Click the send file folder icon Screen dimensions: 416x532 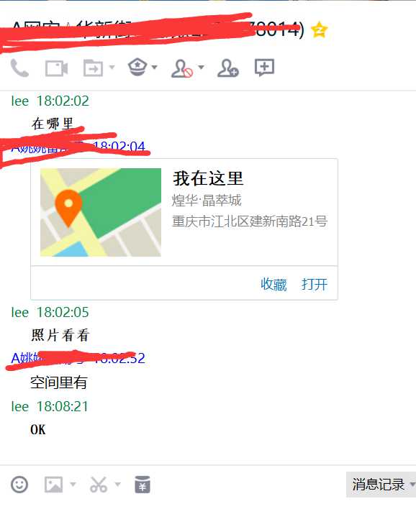(93, 68)
